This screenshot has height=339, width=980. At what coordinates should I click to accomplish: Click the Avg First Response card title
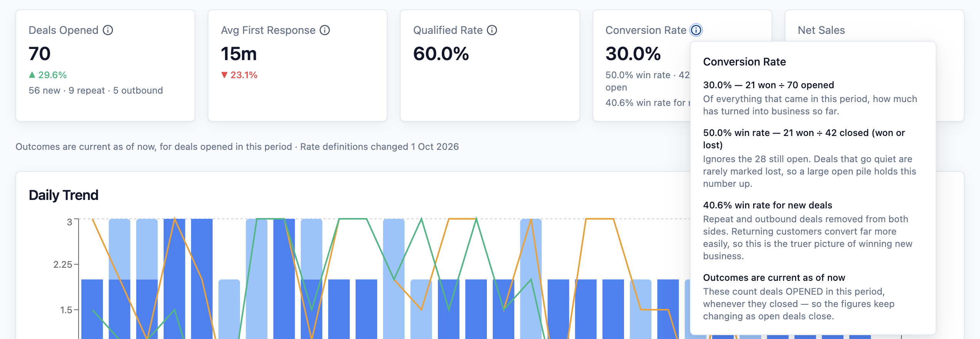click(268, 30)
